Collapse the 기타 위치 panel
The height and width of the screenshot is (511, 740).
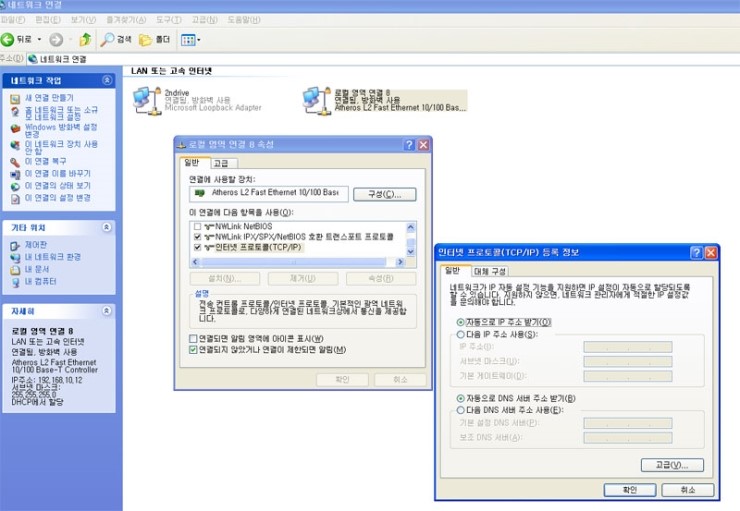click(x=106, y=227)
